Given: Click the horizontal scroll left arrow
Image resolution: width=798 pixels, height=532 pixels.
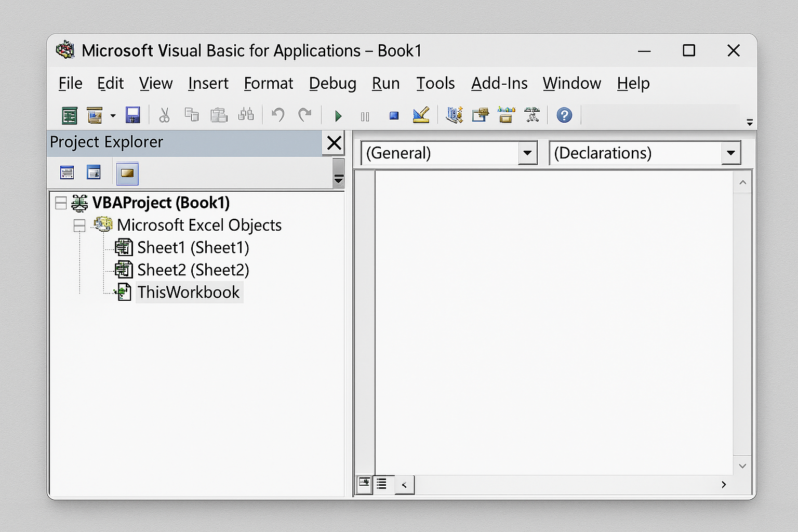Looking at the screenshot, I should 404,485.
